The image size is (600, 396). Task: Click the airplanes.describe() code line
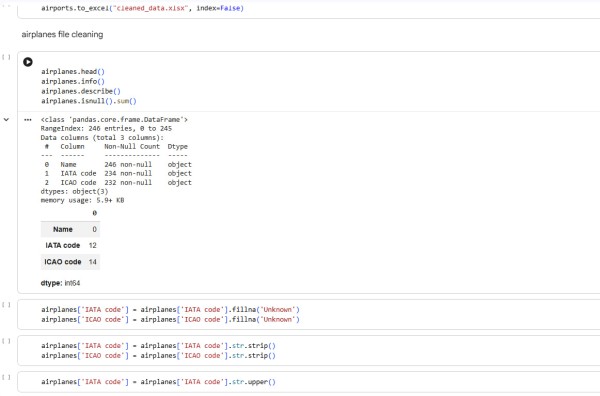[81, 91]
